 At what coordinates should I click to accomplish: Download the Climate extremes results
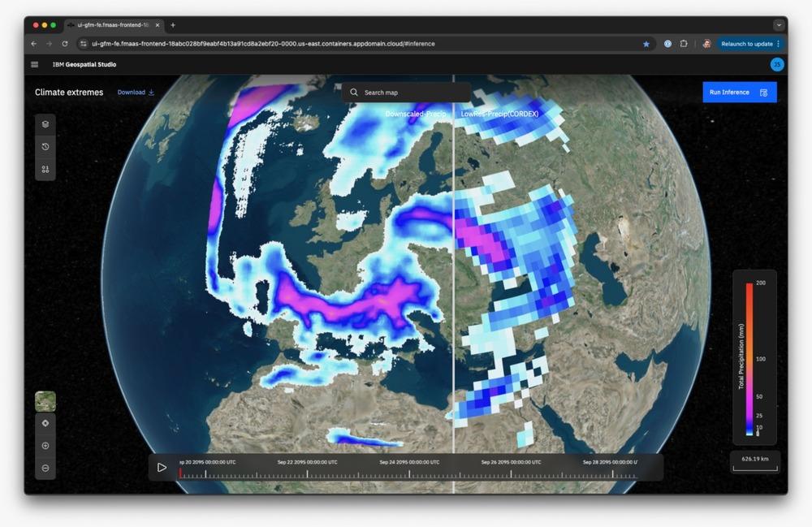click(136, 92)
